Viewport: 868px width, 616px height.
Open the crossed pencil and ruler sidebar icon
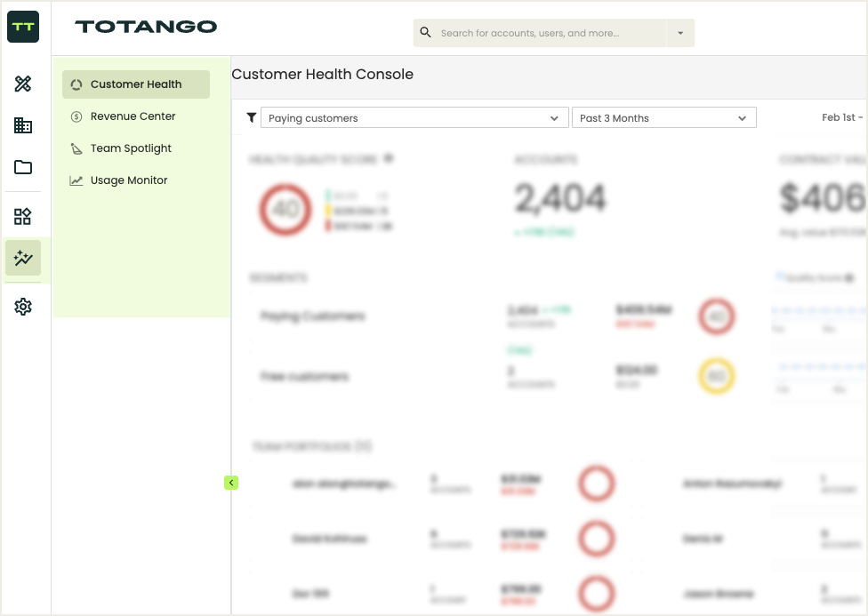pyautogui.click(x=23, y=84)
